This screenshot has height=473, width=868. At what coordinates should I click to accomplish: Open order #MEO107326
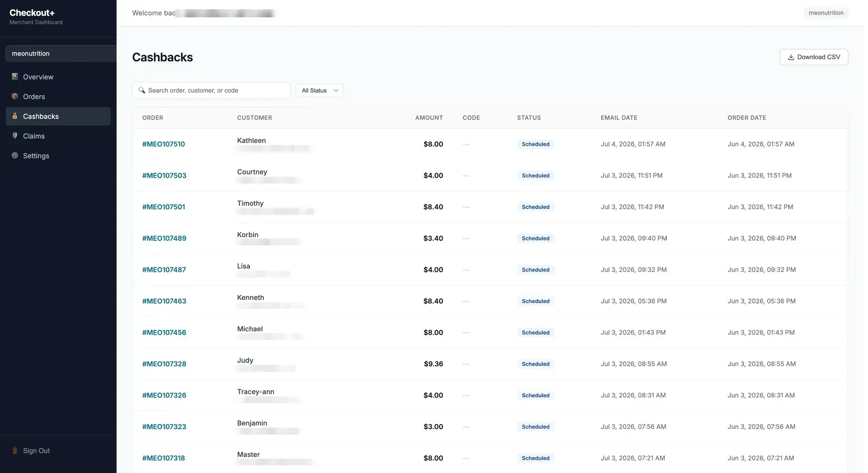tap(164, 395)
